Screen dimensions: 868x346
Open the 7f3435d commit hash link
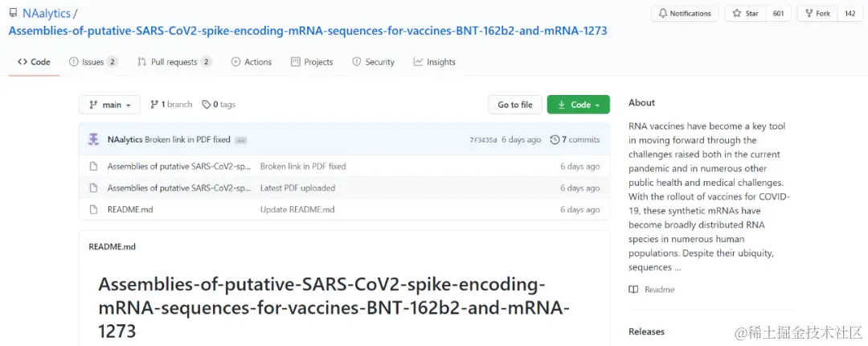(x=483, y=140)
